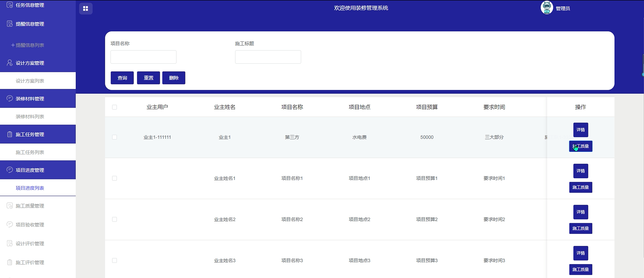Tick the checkbox for 业主姓名2 row
Image resolution: width=644 pixels, height=278 pixels.
pos(114,220)
